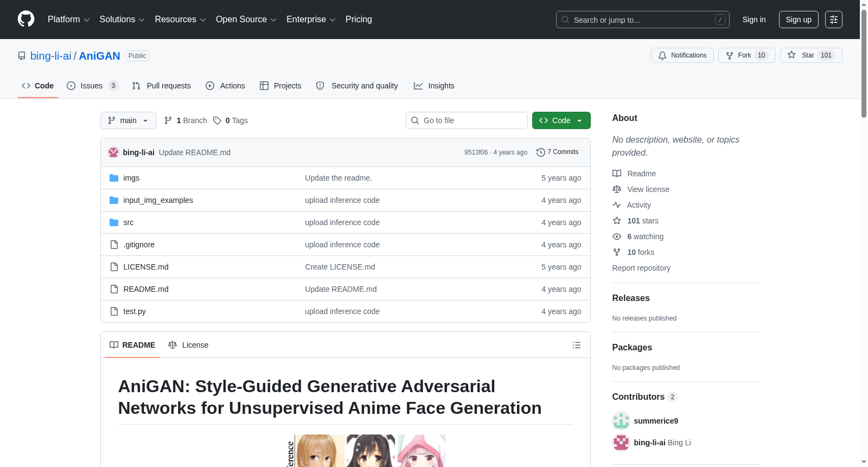Click the anime reference thumbnail in README
868x467 pixels.
tap(367, 451)
